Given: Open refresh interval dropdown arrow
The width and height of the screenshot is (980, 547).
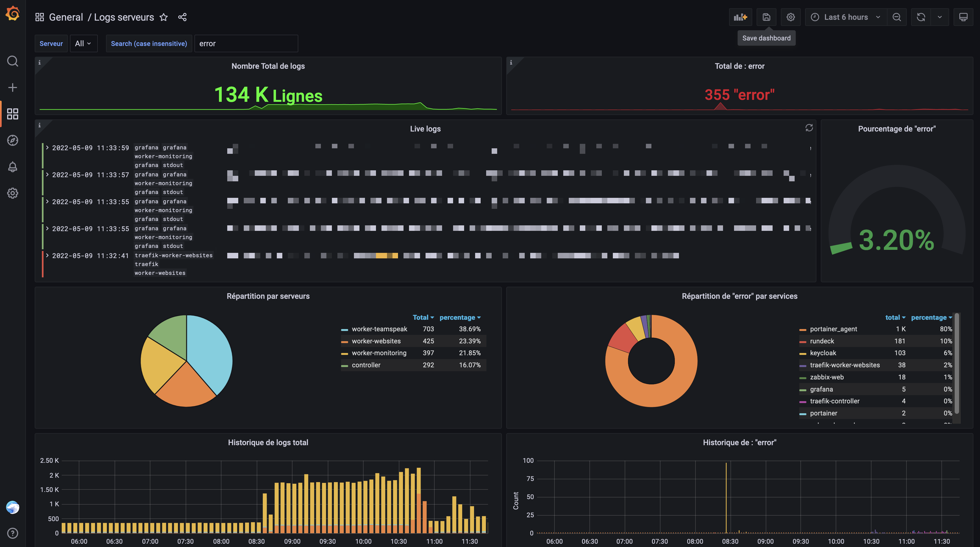Looking at the screenshot, I should pos(940,17).
